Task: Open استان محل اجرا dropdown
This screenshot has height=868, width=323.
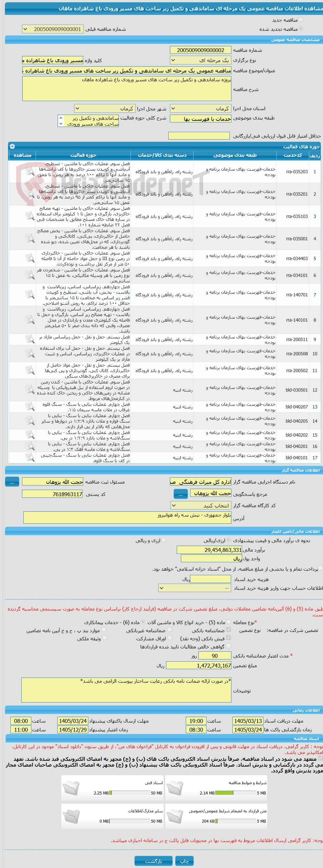Action: (200, 108)
